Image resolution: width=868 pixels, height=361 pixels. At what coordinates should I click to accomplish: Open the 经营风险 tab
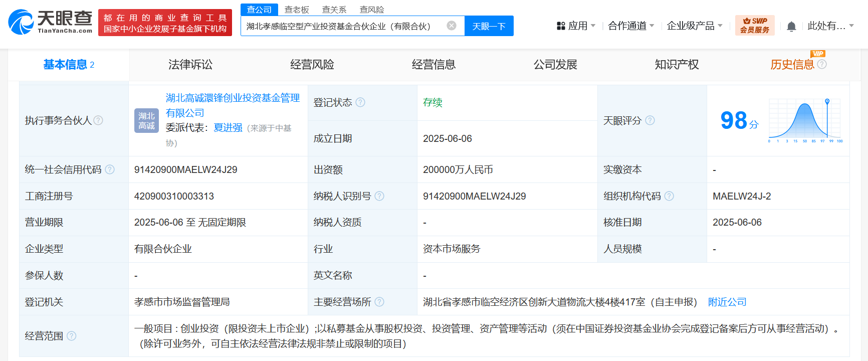click(312, 65)
